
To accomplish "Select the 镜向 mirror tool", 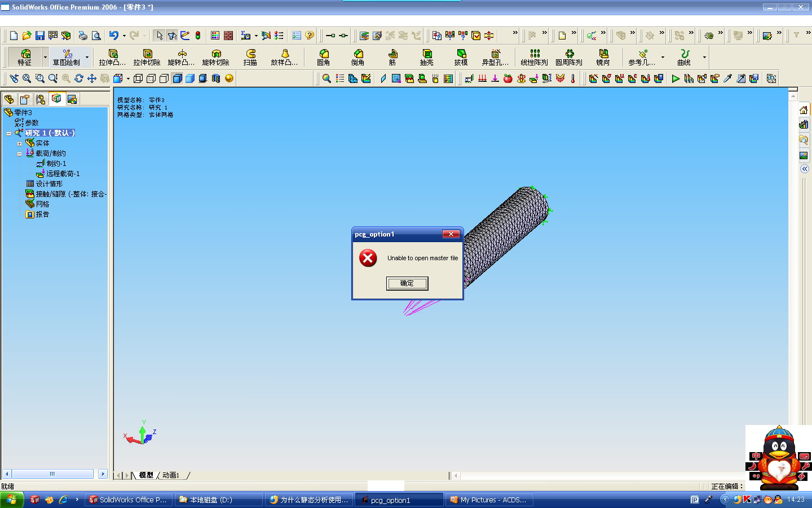I will [603, 58].
